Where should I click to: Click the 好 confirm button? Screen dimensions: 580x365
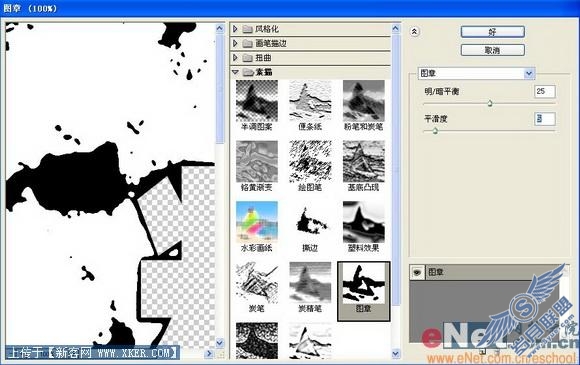(493, 32)
